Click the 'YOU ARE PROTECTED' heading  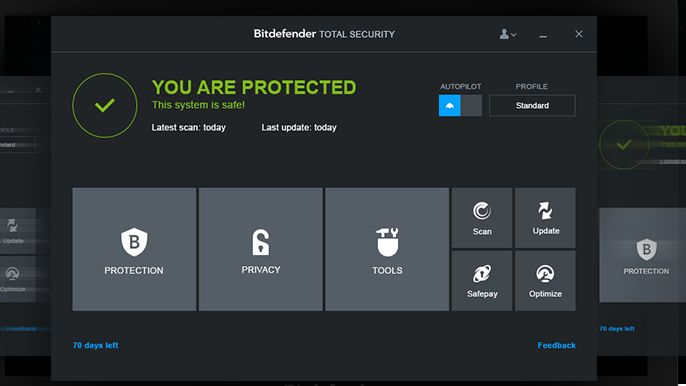(x=254, y=87)
